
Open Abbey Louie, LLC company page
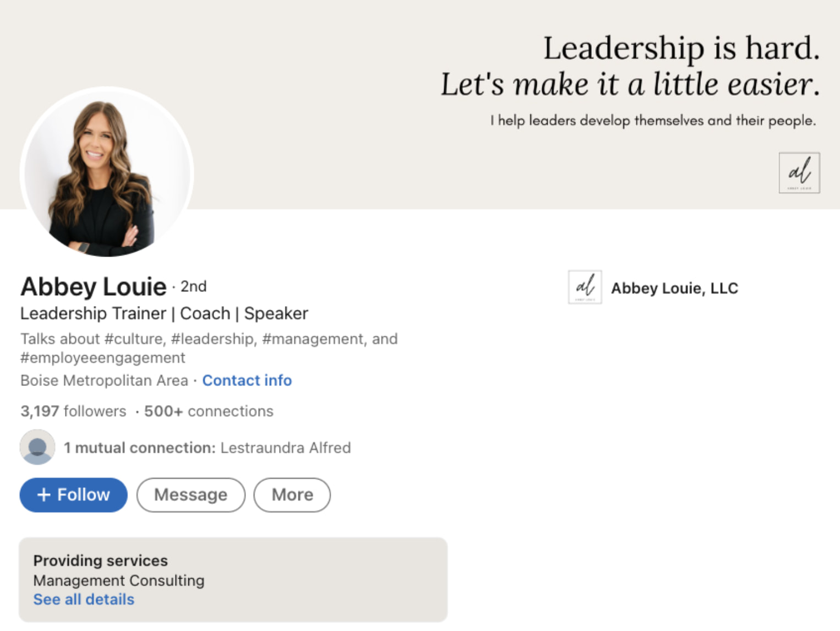point(675,287)
